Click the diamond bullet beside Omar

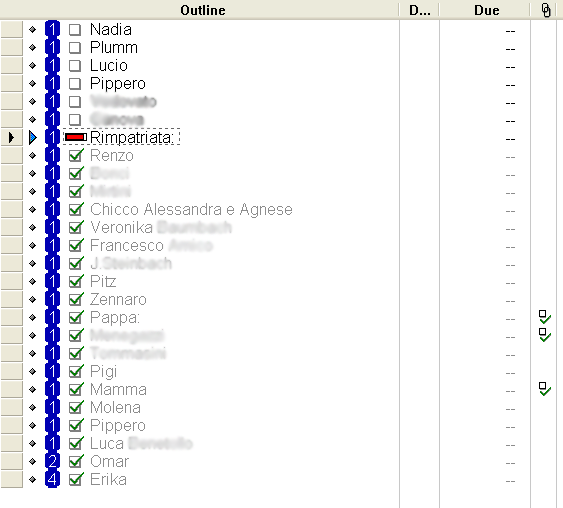[33, 461]
